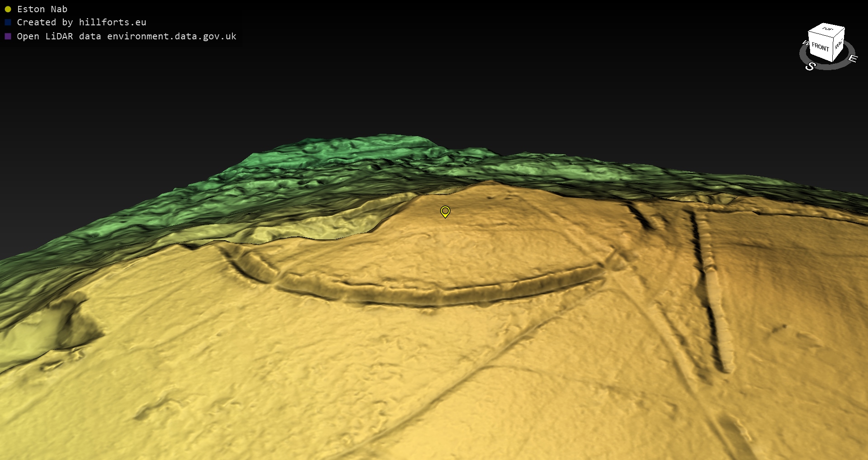Select the yellow location pin on the hillfort
868x460 pixels.
pos(445,211)
